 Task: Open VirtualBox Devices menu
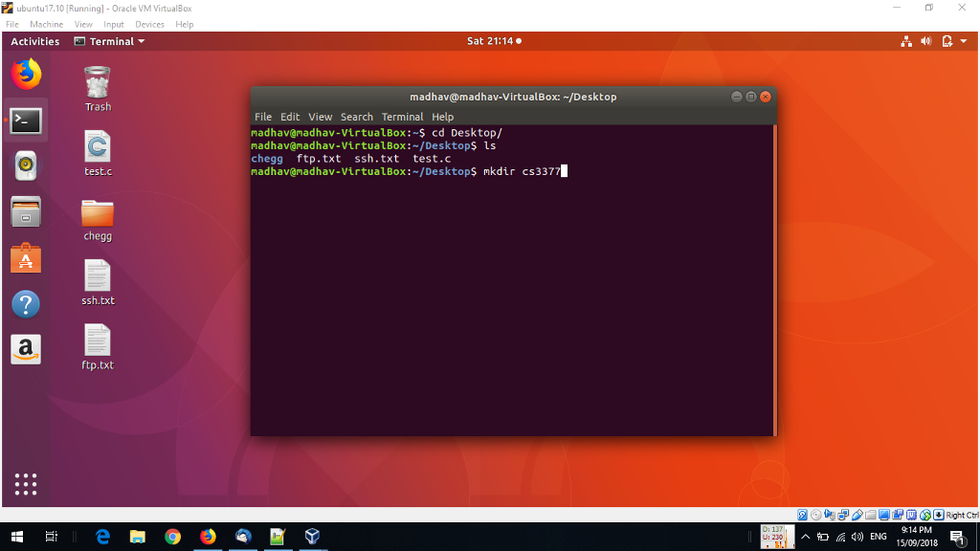tap(149, 24)
